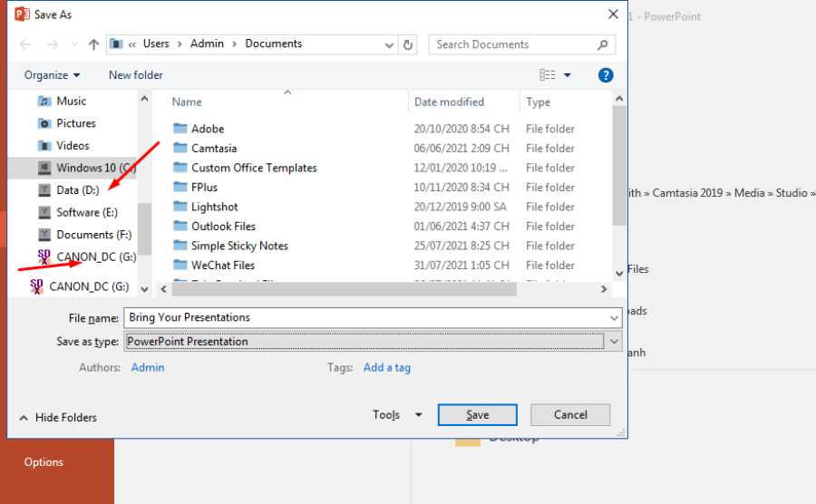Click the Up directory arrow icon
Screen dimensions: 816x504
(x=93, y=44)
